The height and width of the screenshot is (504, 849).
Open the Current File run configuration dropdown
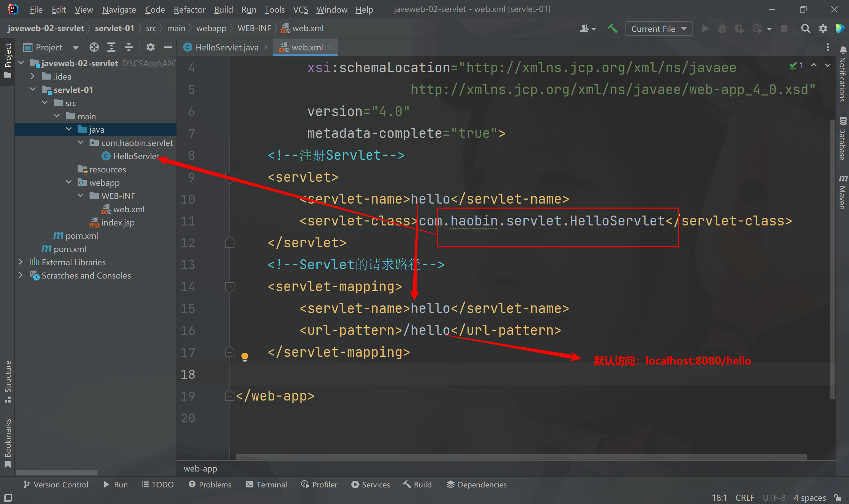(x=659, y=29)
